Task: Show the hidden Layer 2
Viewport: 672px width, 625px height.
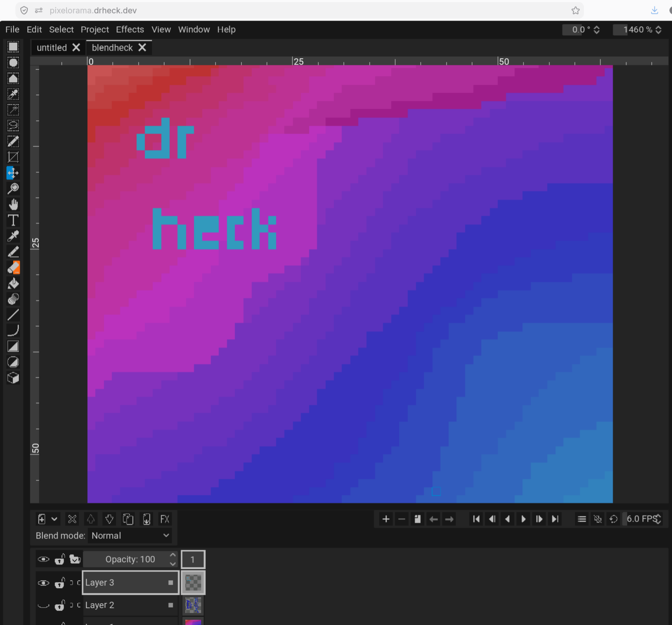Action: pos(44,605)
